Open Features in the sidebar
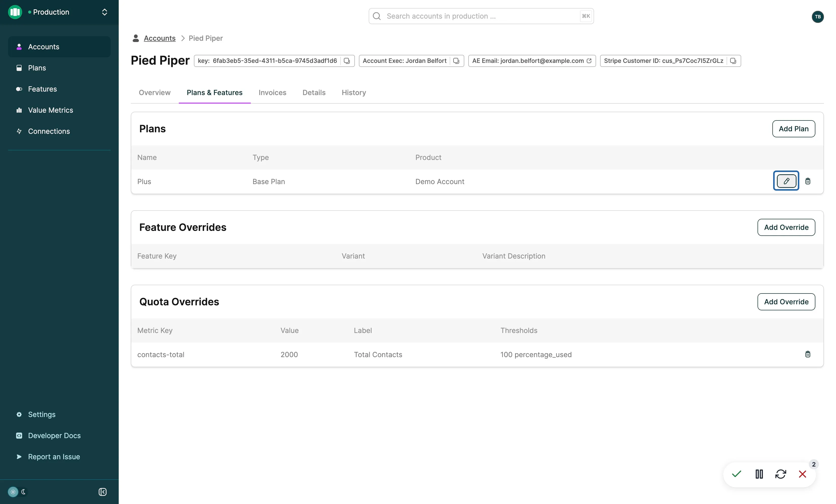 point(59,89)
